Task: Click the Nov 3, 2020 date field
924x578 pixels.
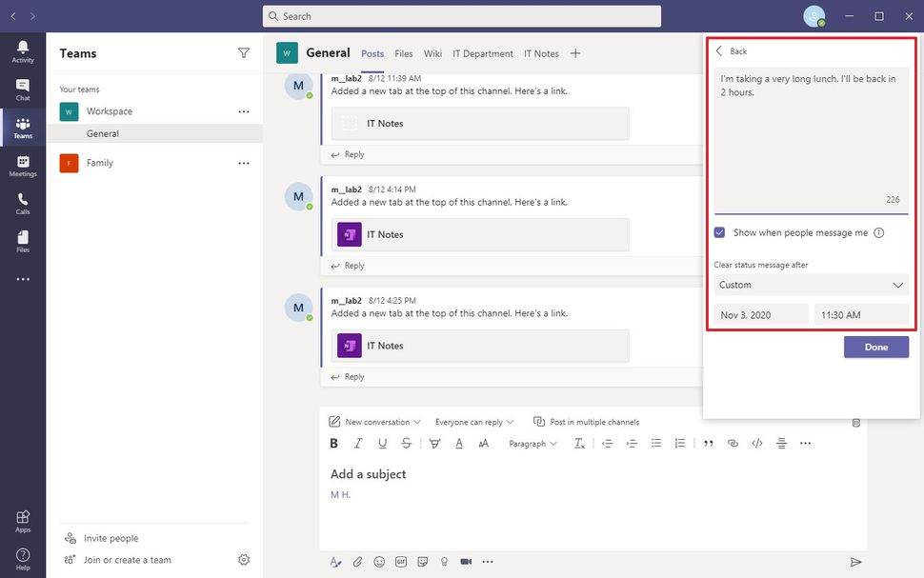Action: click(x=759, y=314)
